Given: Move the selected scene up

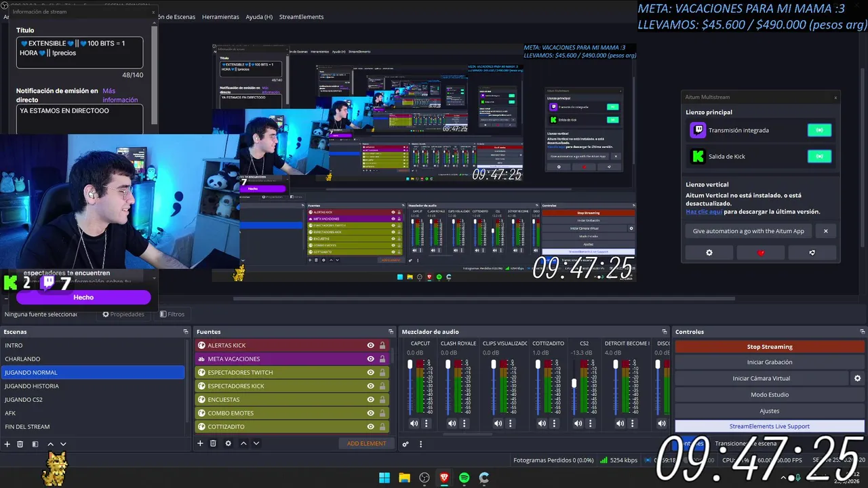Looking at the screenshot, I should [50, 444].
